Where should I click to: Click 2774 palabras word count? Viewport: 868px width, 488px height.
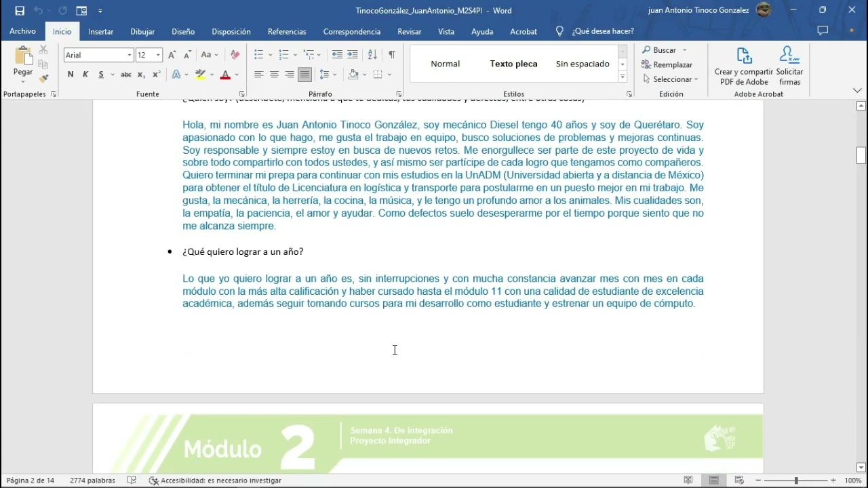(92, 480)
